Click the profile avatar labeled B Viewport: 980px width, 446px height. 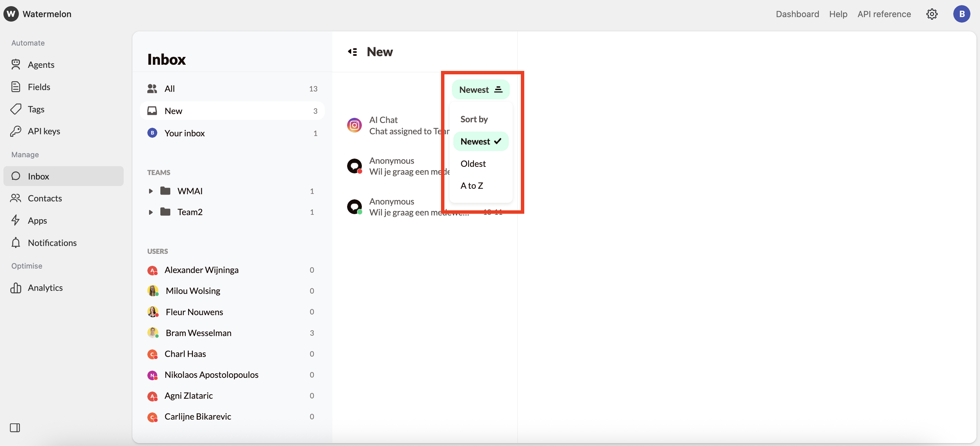pyautogui.click(x=962, y=14)
